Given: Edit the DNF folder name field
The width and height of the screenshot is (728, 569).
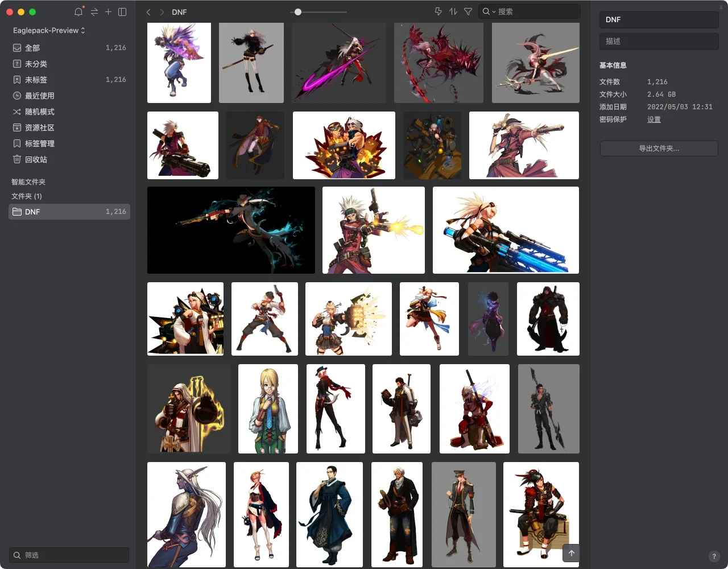Looking at the screenshot, I should 659,19.
